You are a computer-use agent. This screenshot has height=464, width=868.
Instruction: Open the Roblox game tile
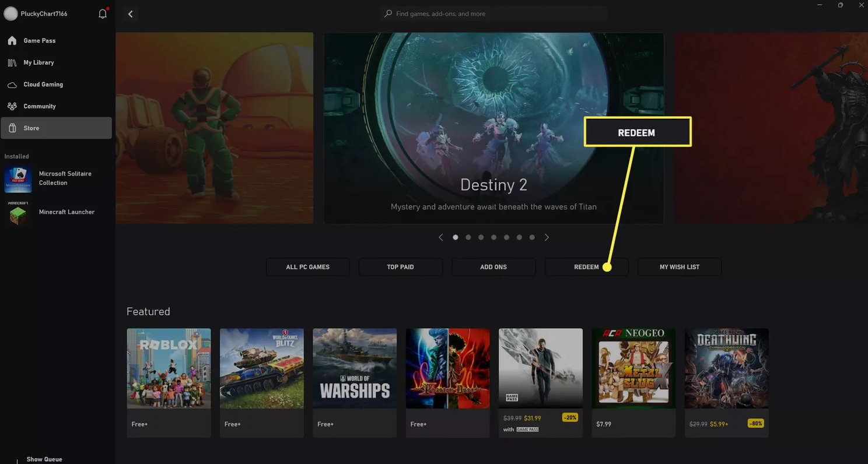[x=169, y=383]
